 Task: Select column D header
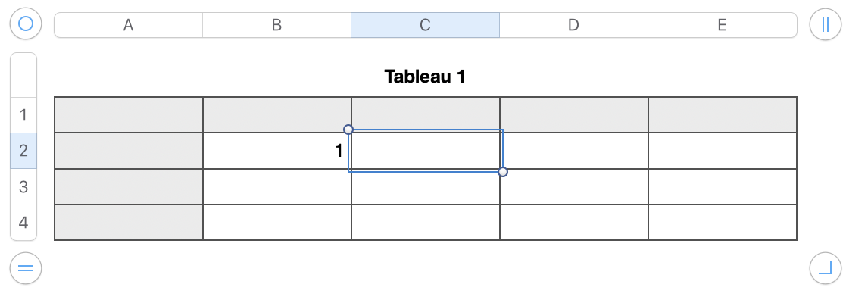pos(573,25)
